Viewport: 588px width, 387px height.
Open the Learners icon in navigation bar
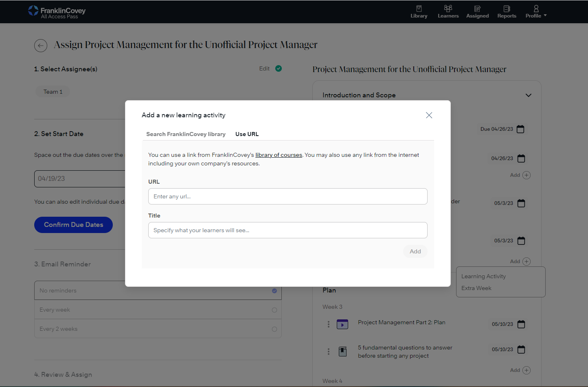coord(448,9)
